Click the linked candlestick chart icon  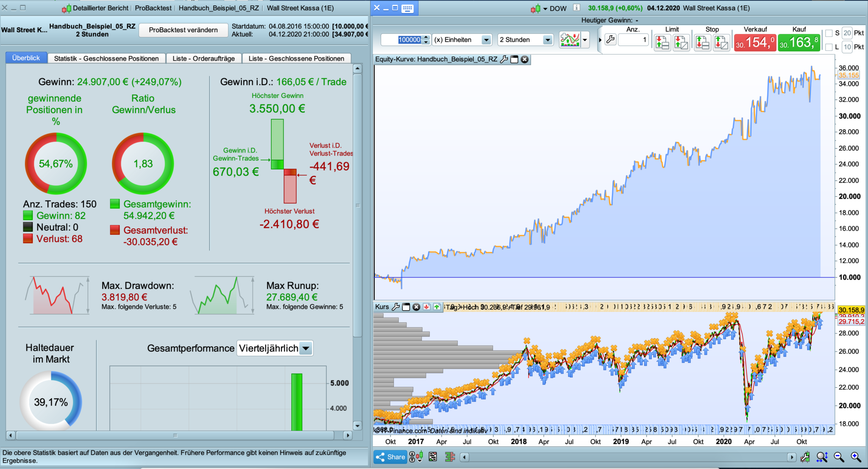[x=416, y=457]
